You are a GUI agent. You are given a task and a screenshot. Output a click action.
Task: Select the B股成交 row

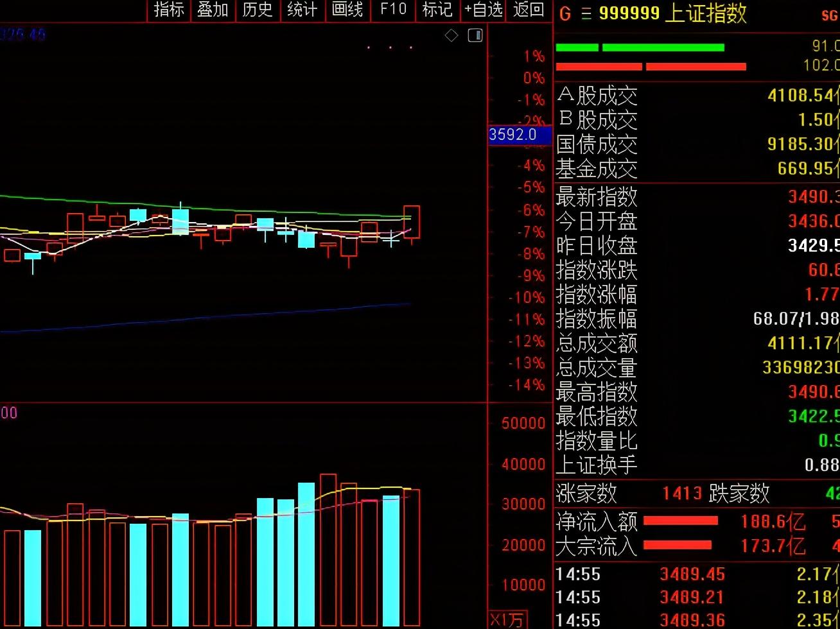[x=697, y=120]
